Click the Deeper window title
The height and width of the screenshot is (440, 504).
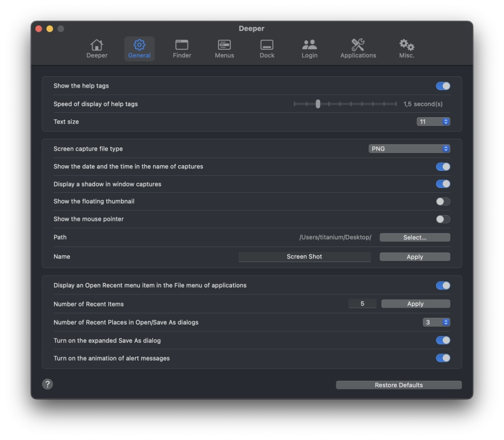pyautogui.click(x=251, y=28)
